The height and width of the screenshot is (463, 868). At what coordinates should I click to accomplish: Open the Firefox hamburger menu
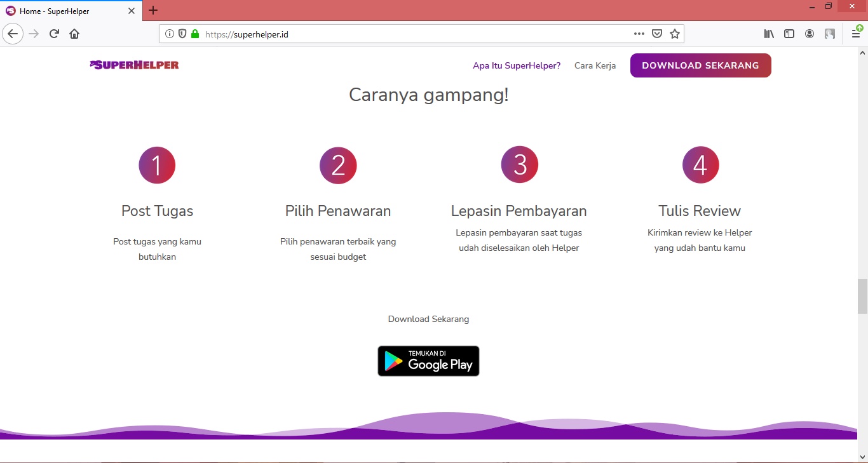[856, 34]
